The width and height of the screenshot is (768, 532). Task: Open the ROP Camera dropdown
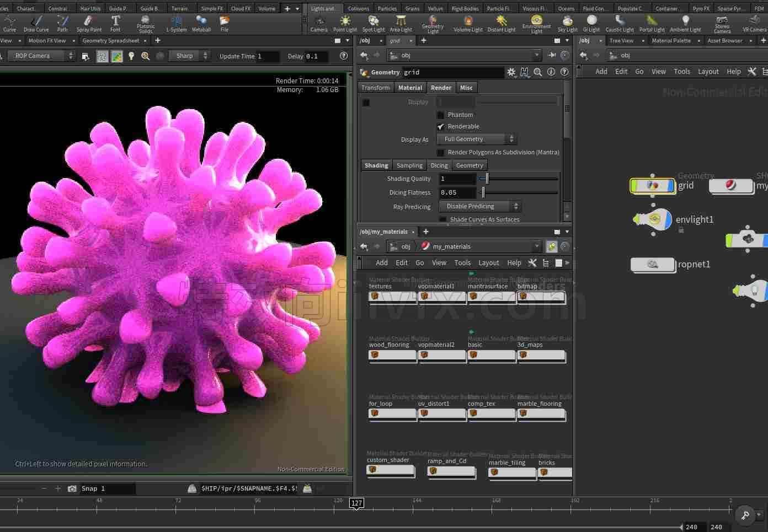pos(40,56)
